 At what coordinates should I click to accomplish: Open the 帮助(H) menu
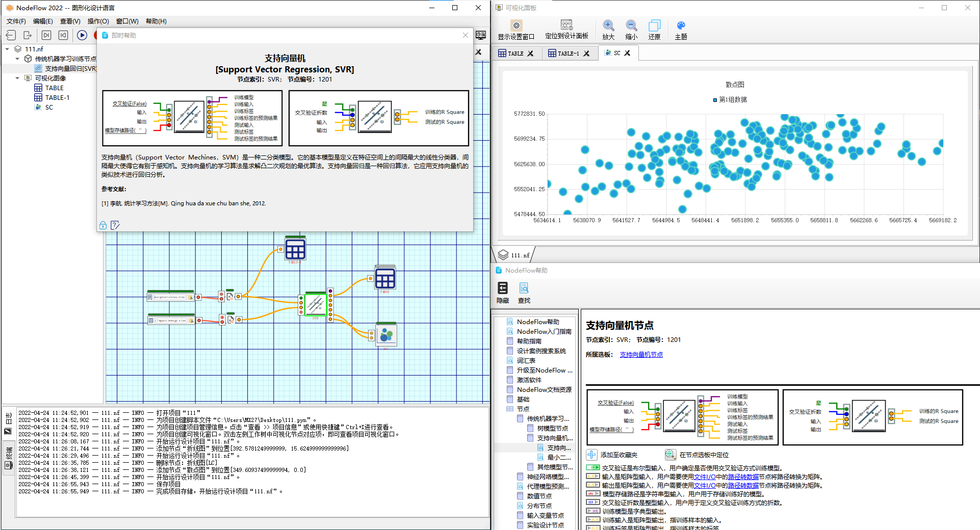pyautogui.click(x=156, y=21)
